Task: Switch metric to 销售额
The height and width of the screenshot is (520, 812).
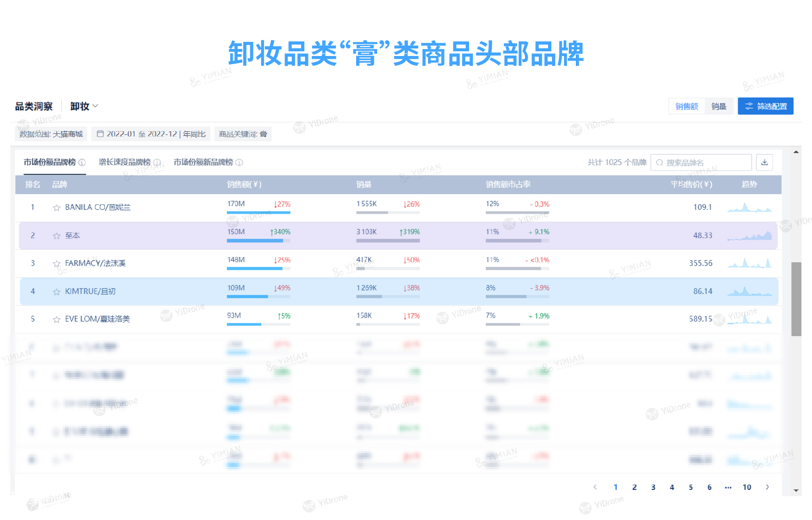Action: point(687,106)
